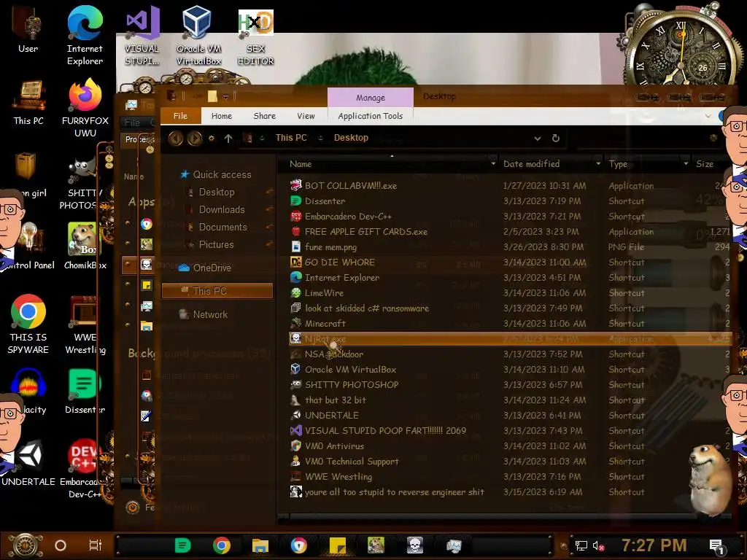Switch to Dissenter taskbar icon
This screenshot has height=560, width=747.
point(182,545)
